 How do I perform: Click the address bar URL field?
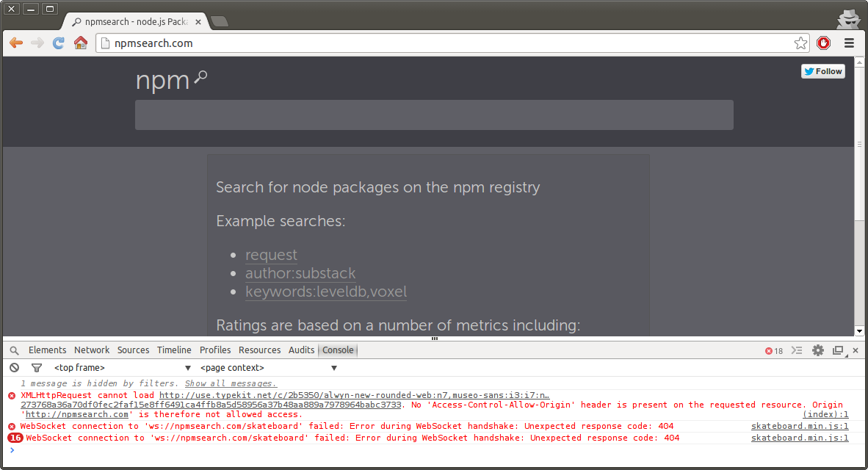click(x=446, y=43)
